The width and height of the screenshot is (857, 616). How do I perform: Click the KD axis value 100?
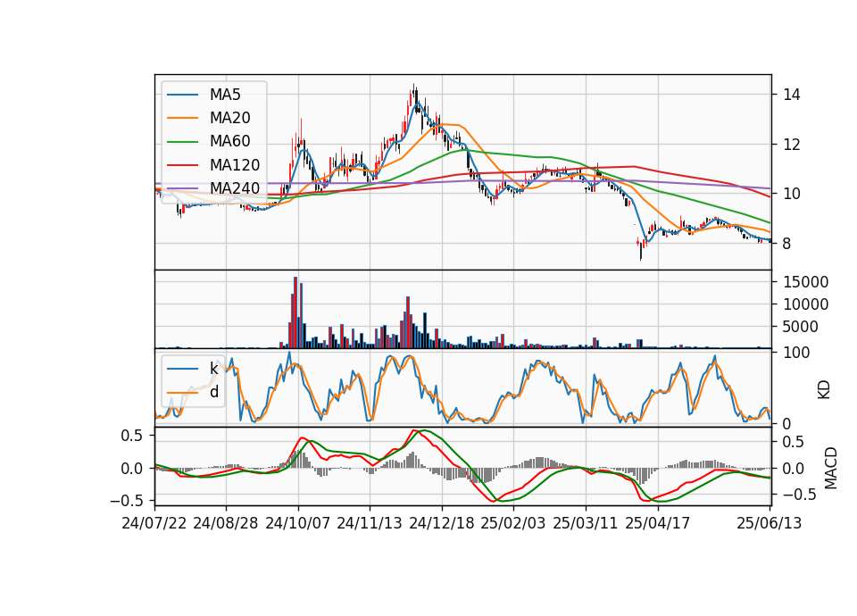pyautogui.click(x=796, y=353)
